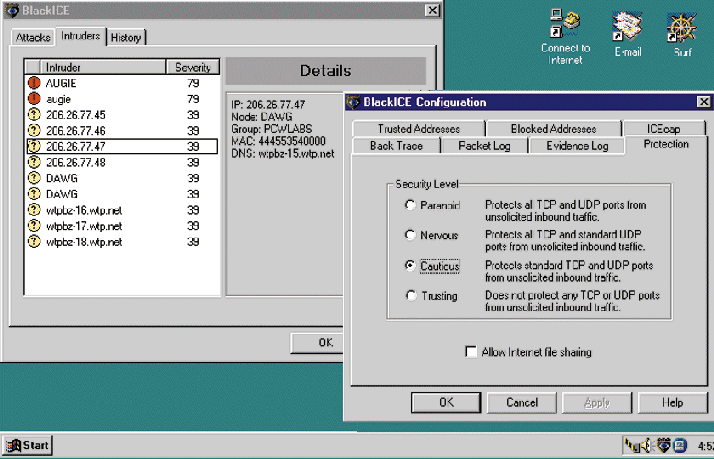Select the Nervous security level

410,235
